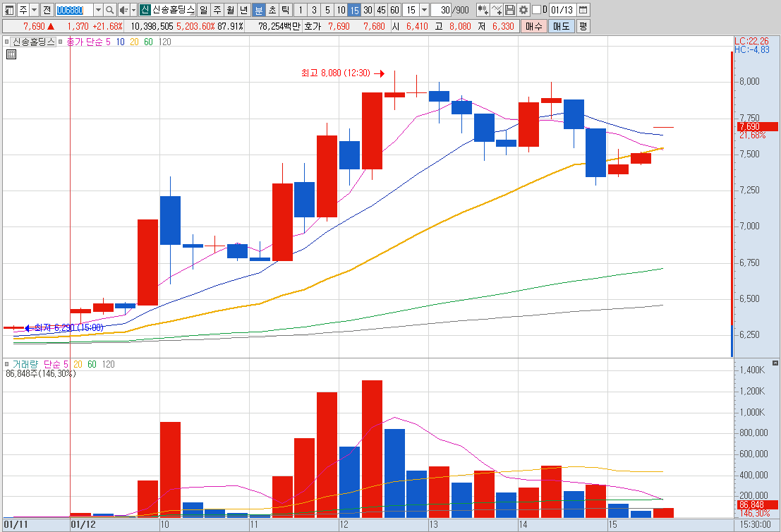Click the 종가 단순 moving average label
781x532 pixels.
coord(84,42)
